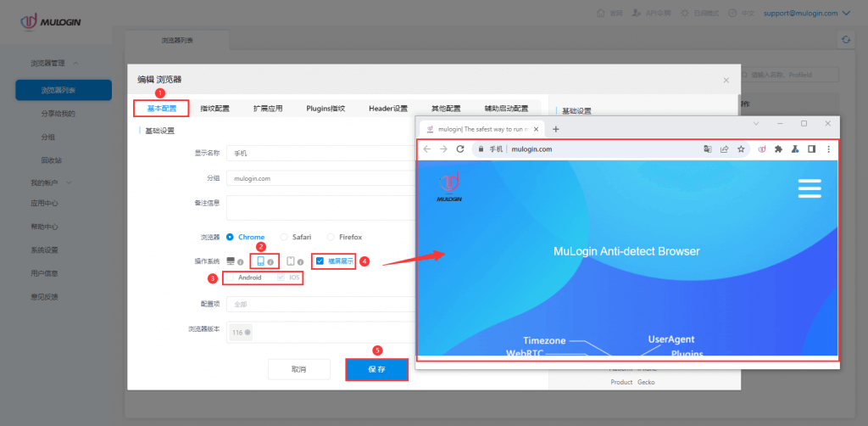Open the 分组 mulogin.com dropdown
Screen dimensions: 868x426
(x=321, y=178)
